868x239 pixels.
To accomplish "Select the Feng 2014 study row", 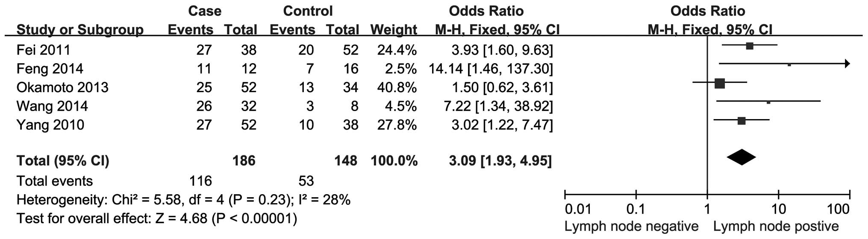I will pos(50,69).
